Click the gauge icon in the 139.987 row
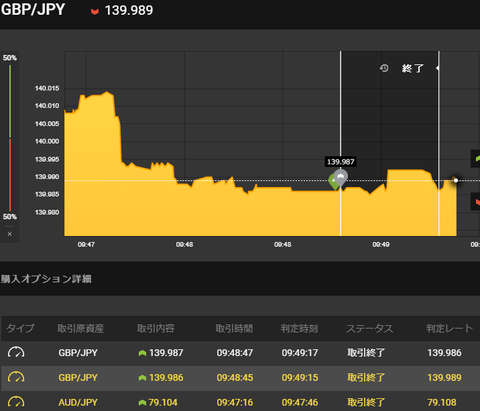The height and width of the screenshot is (411, 480). (x=16, y=352)
